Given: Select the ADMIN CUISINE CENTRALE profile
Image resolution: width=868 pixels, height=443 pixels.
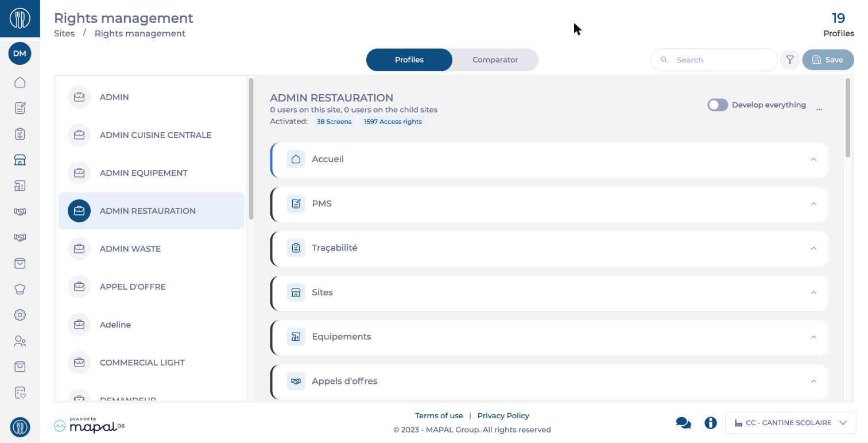Looking at the screenshot, I should pyautogui.click(x=152, y=135).
